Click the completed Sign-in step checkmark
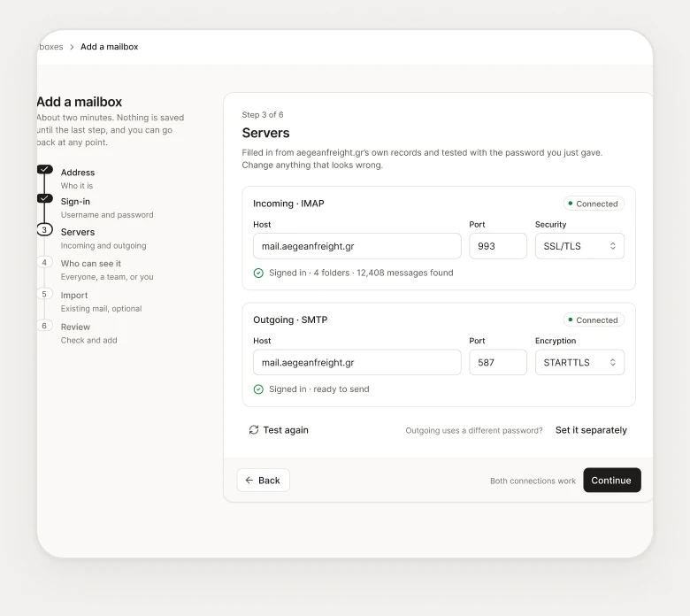The width and height of the screenshot is (690, 616). point(44,198)
